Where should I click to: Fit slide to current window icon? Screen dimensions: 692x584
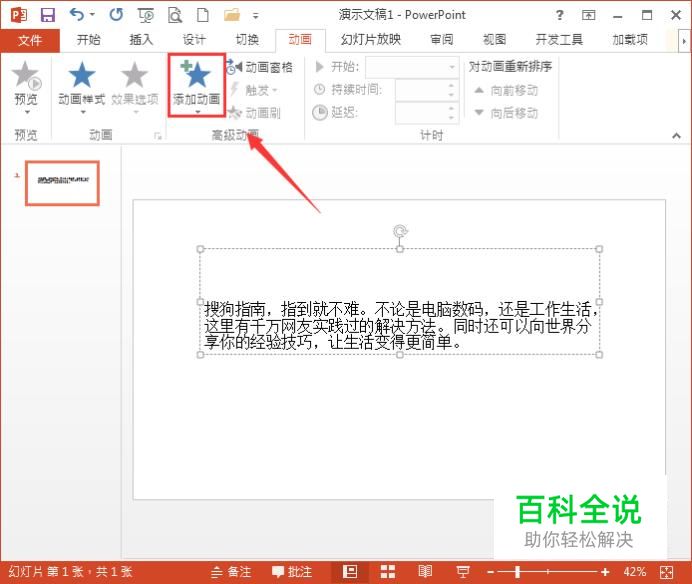click(666, 573)
